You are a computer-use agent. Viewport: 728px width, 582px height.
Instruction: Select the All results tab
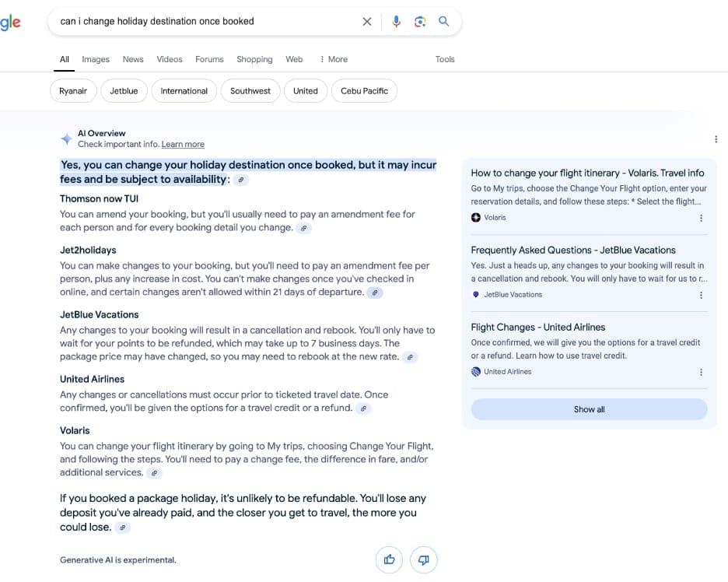pos(64,59)
